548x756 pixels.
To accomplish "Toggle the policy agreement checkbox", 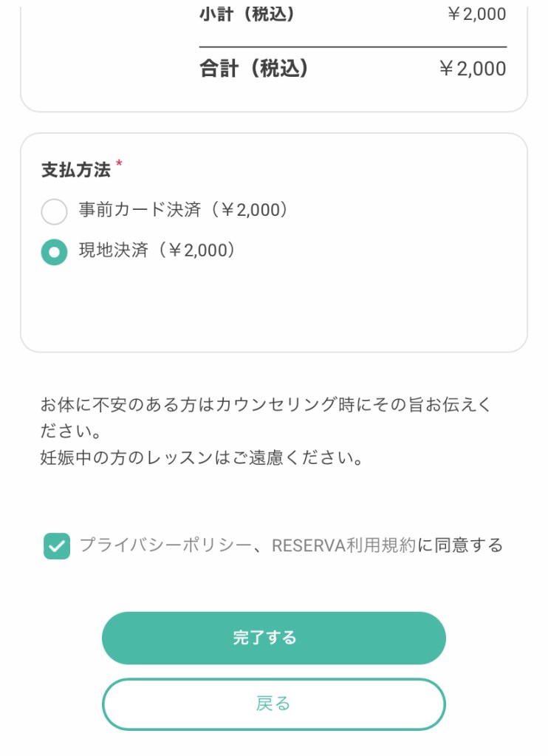I will (x=57, y=546).
